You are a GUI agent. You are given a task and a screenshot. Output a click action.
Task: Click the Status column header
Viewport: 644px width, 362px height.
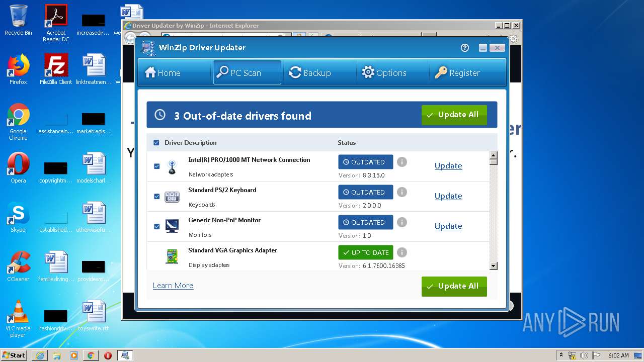pyautogui.click(x=347, y=143)
